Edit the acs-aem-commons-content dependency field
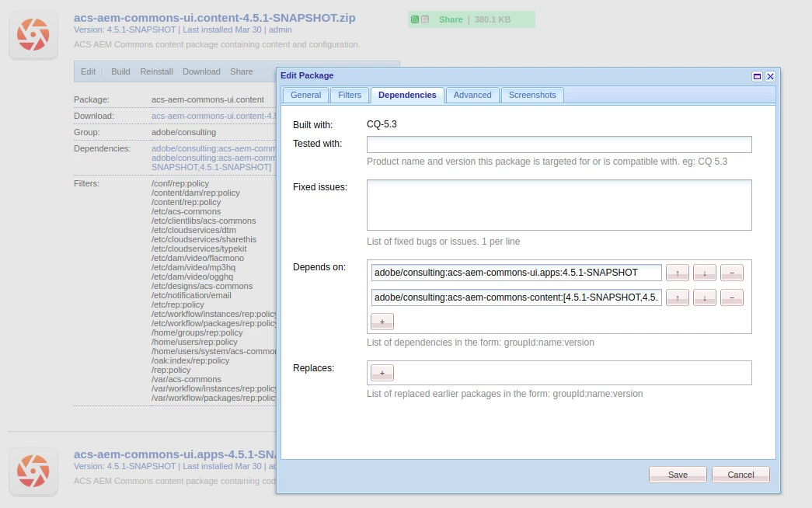812x508 pixels. (516, 297)
